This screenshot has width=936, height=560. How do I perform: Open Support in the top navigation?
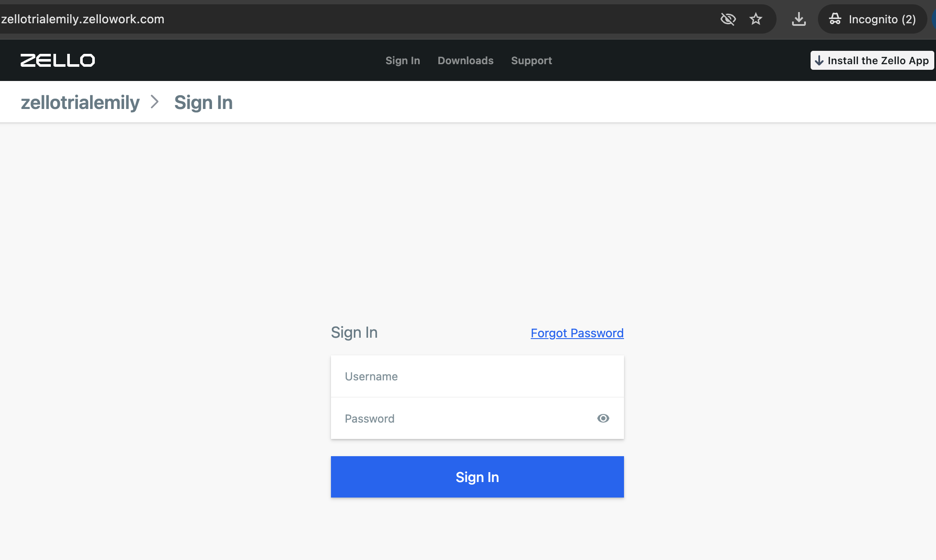(531, 60)
